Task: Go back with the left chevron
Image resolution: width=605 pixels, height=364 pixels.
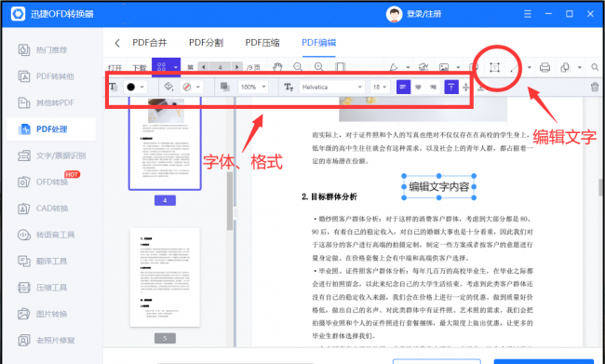Action: click(x=117, y=43)
